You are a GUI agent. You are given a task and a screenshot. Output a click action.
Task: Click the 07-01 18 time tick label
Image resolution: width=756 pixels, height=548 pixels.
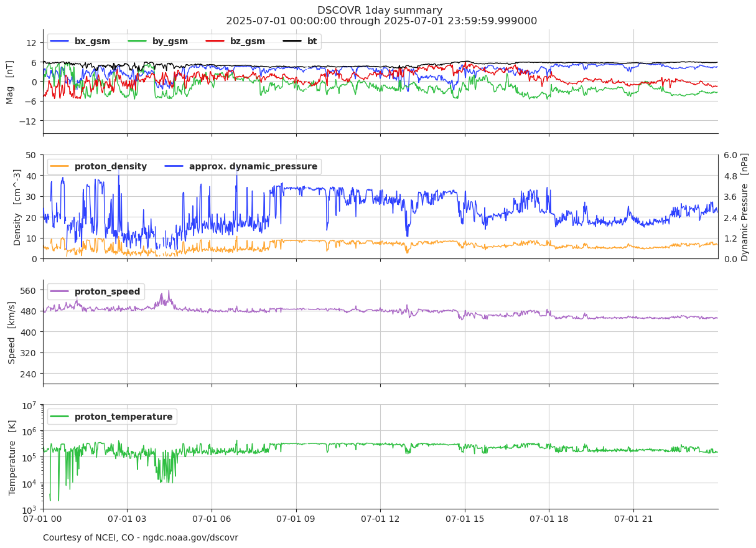click(549, 519)
